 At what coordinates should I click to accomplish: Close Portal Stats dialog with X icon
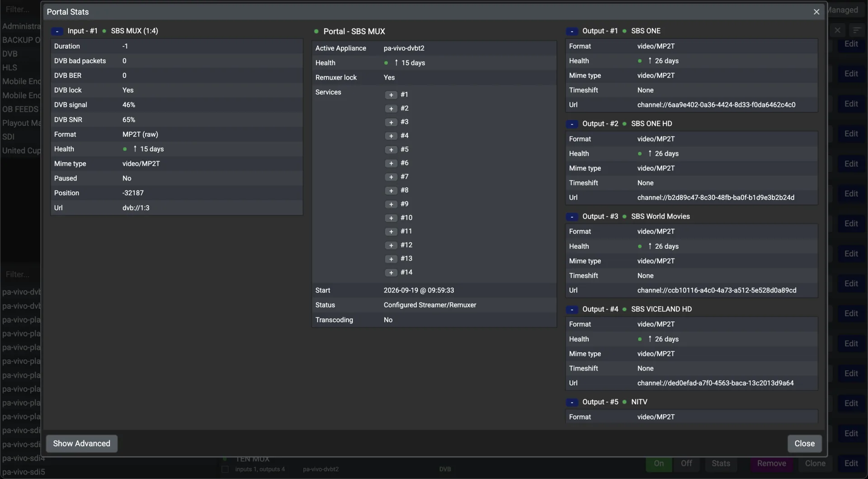816,12
